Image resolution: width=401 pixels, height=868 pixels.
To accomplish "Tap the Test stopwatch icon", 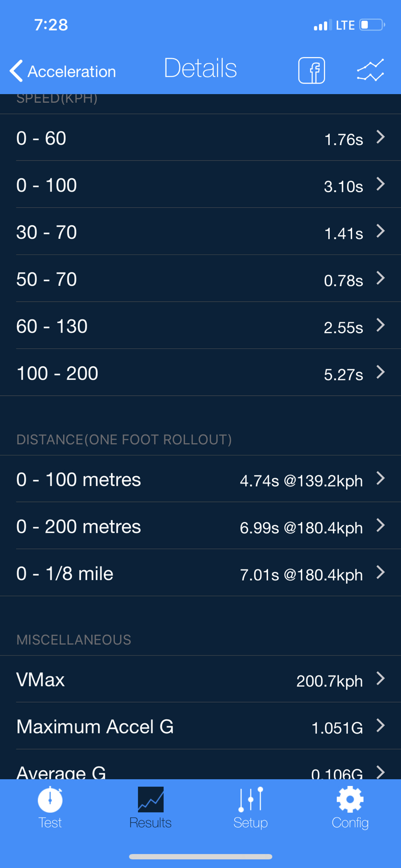I will (x=50, y=799).
